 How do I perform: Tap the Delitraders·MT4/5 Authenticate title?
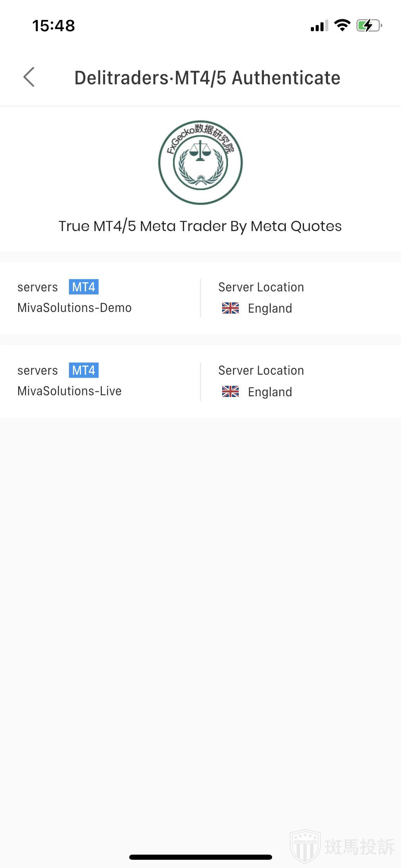(x=207, y=78)
